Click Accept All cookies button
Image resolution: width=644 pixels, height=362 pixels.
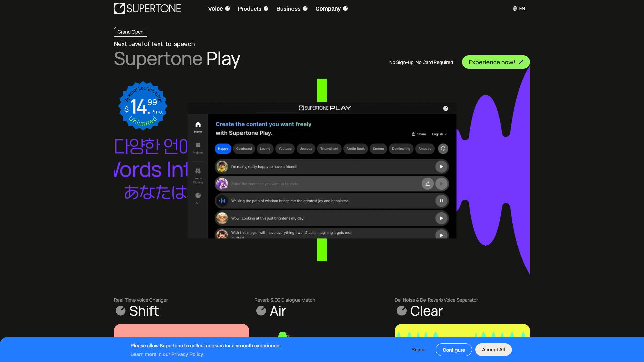493,350
